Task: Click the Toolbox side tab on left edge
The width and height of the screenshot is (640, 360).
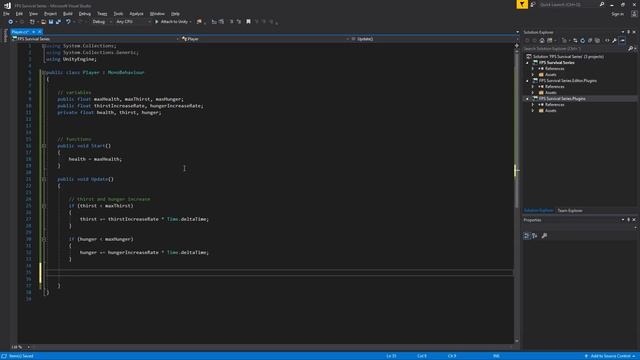Action: (5, 36)
